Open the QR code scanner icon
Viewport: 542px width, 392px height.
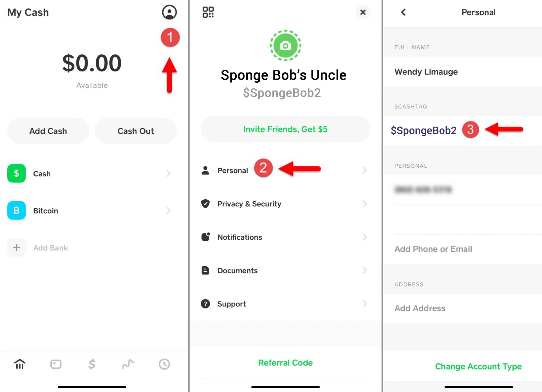click(x=208, y=11)
